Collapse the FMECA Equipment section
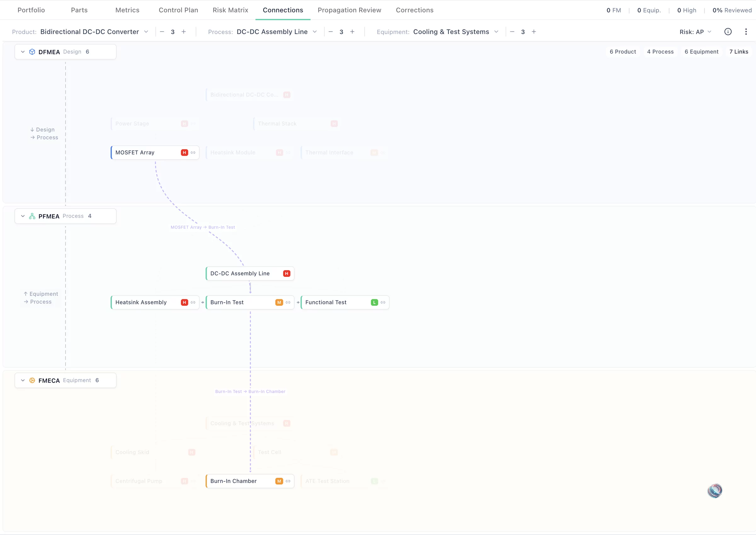This screenshot has width=756, height=535. (x=23, y=380)
